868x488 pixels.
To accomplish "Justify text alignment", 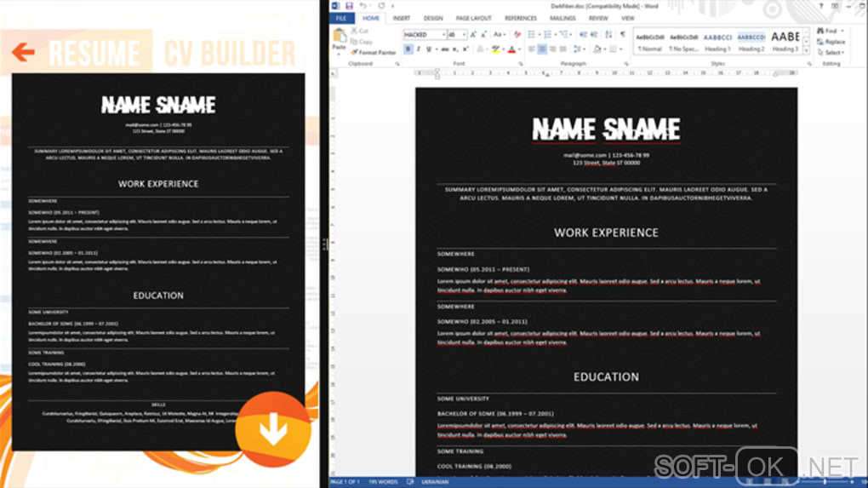I will (x=563, y=49).
